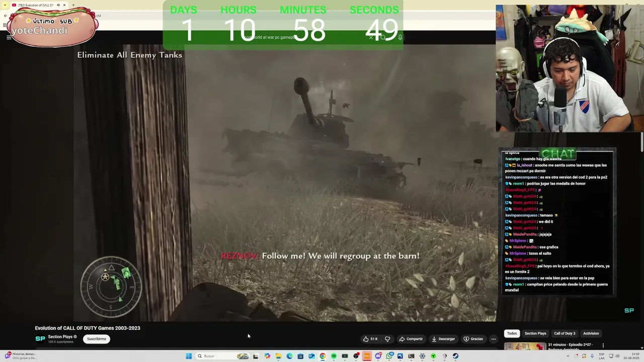Open options menu for 31 minutos video
The width and height of the screenshot is (644, 362).
603,345
